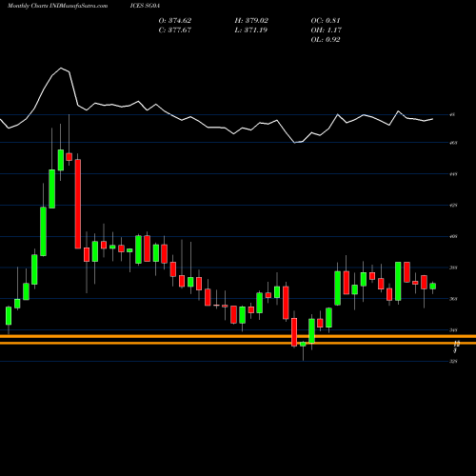
Task: Click the ICES symbol label at top
Action: click(x=137, y=6)
